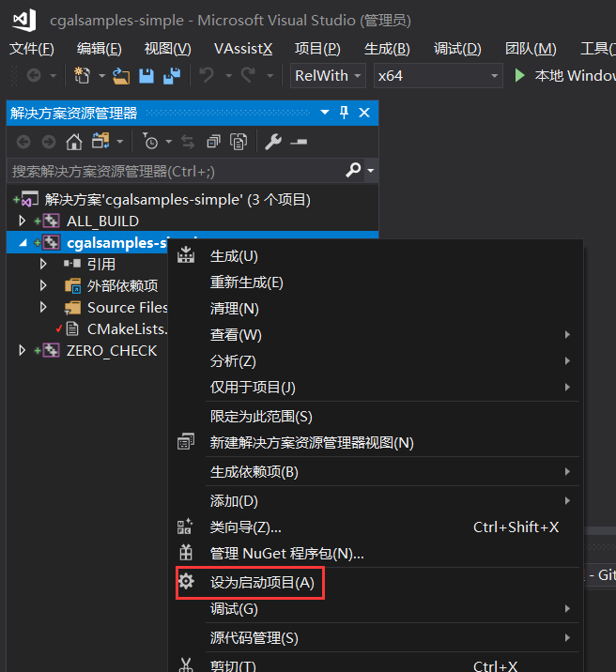This screenshot has height=672, width=616.
Task: Choose 类向导(Z)... in the context menu
Action: pyautogui.click(x=375, y=527)
